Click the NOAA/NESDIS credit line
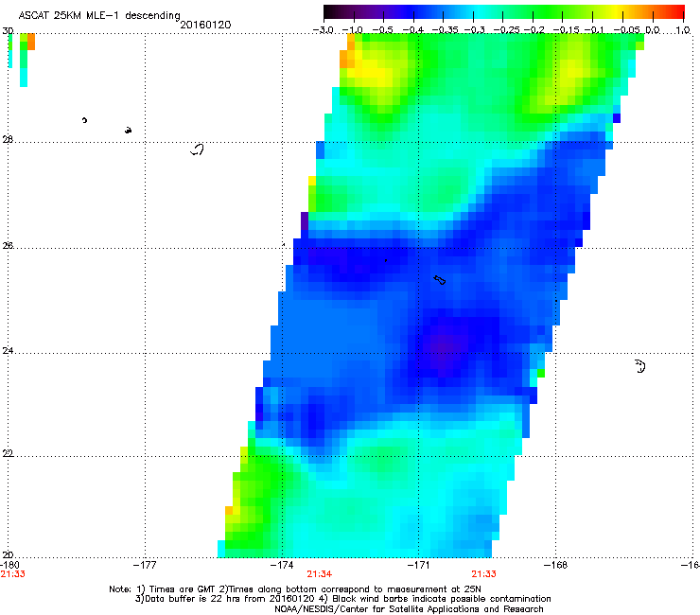Image resolution: width=700 pixels, height=615 pixels. 409,609
